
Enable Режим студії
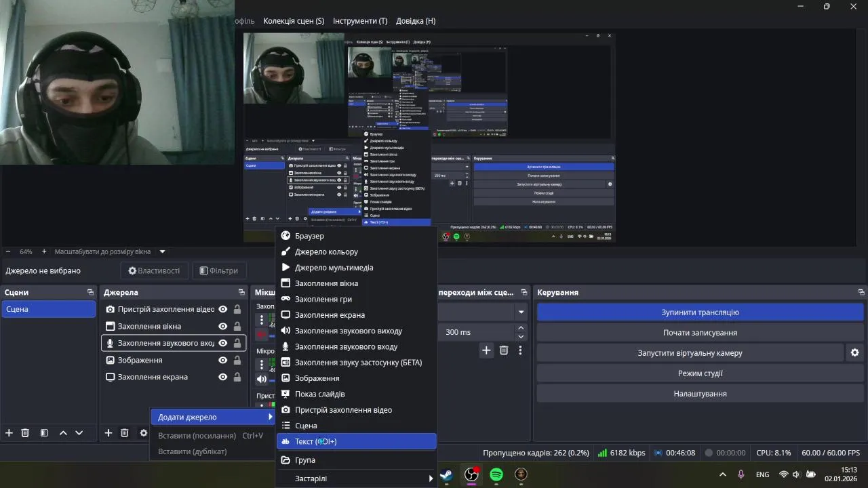click(x=700, y=373)
